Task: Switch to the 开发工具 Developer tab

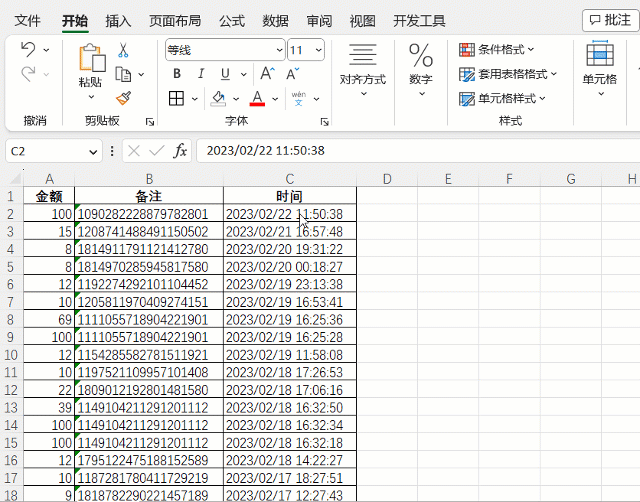Action: [419, 20]
